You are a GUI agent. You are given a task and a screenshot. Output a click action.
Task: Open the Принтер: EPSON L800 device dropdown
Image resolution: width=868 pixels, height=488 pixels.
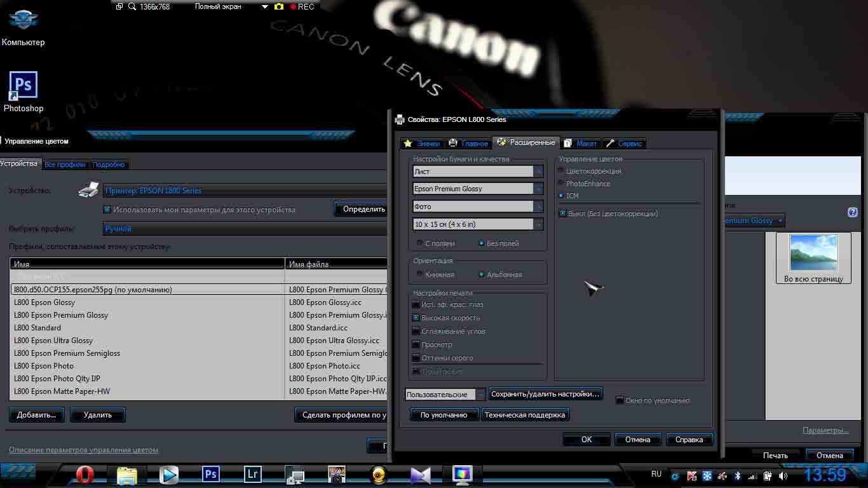tap(245, 191)
